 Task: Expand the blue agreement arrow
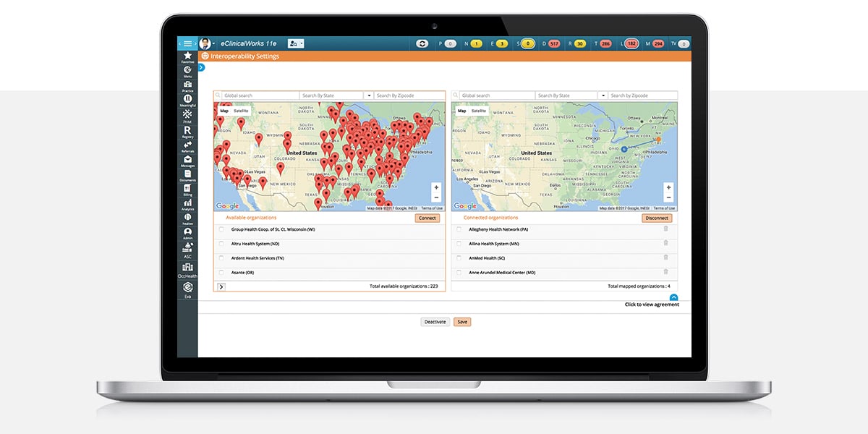tap(673, 297)
